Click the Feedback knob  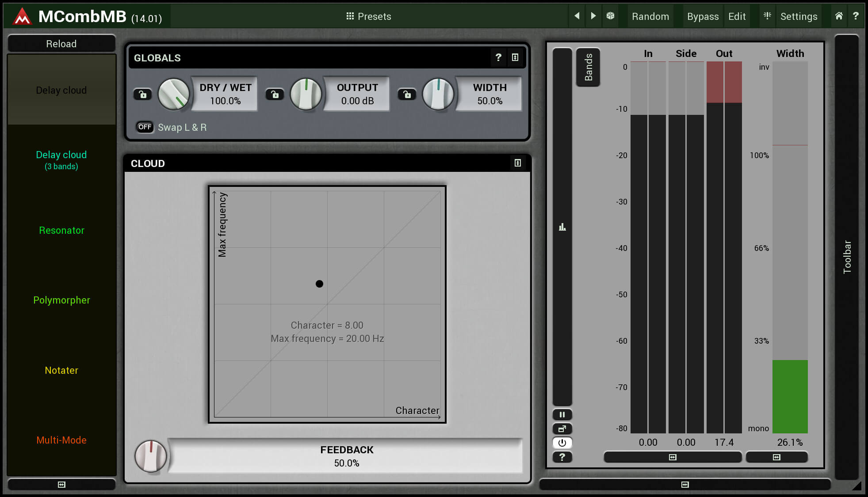click(151, 456)
